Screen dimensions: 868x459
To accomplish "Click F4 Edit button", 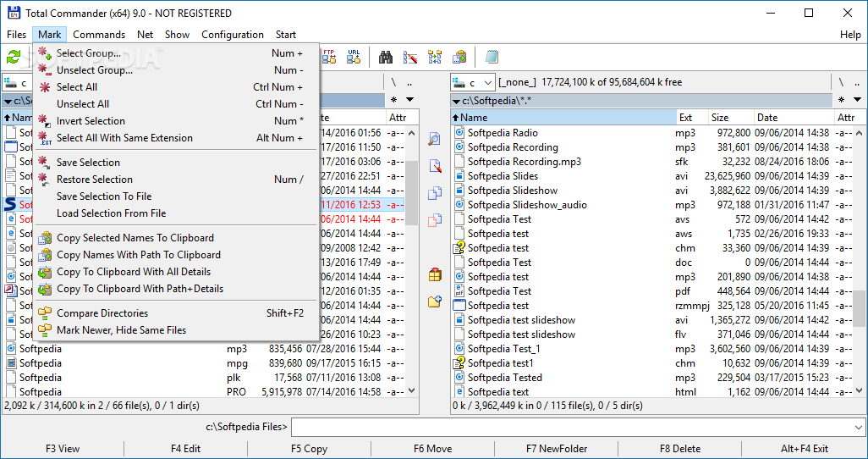I will (186, 449).
